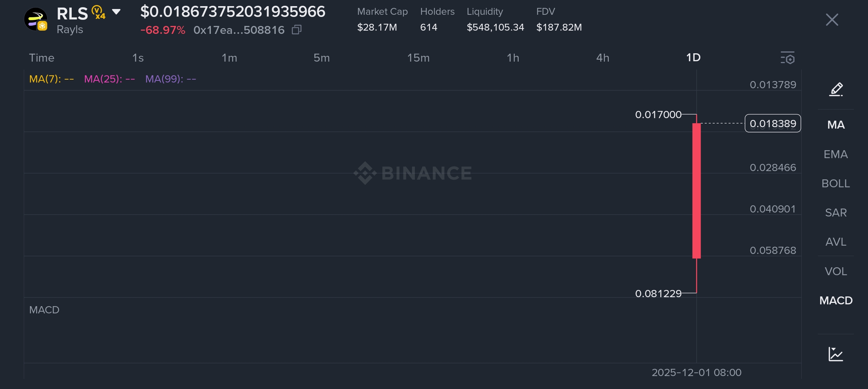Enable the EMA indicator

point(836,155)
